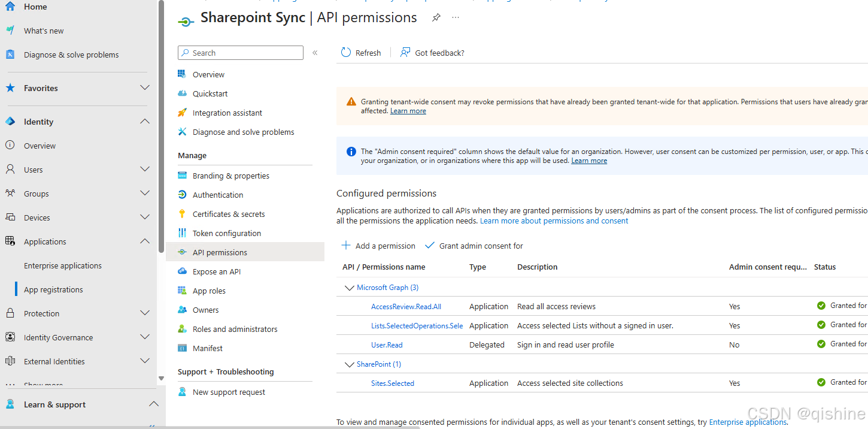Click the Manifest file icon

(183, 348)
